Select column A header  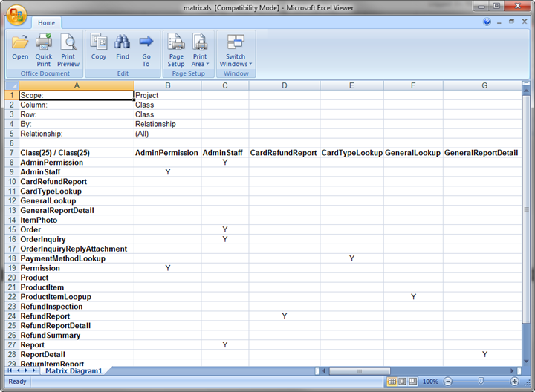click(x=77, y=85)
